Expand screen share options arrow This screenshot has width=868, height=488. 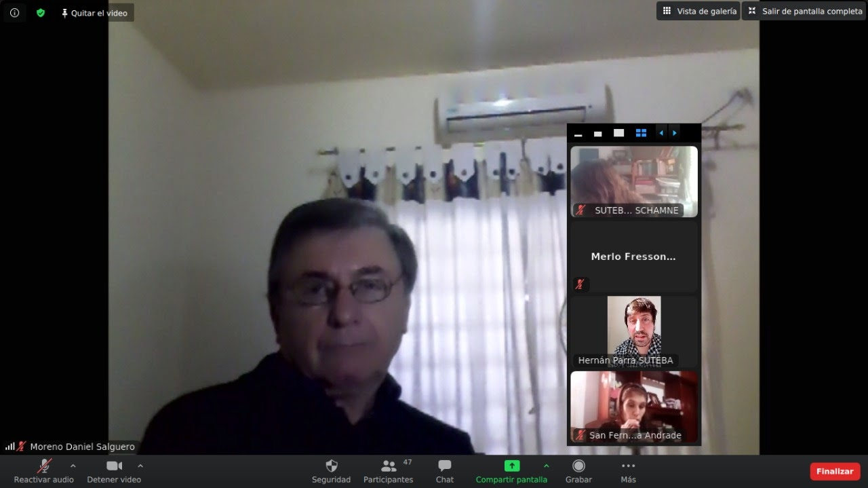(x=547, y=466)
